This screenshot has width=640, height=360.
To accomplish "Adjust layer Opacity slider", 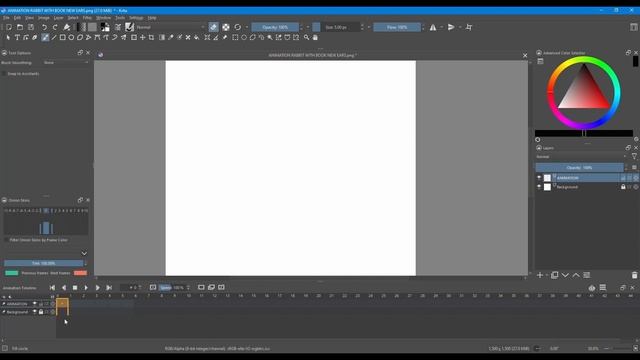I will pyautogui.click(x=579, y=168).
